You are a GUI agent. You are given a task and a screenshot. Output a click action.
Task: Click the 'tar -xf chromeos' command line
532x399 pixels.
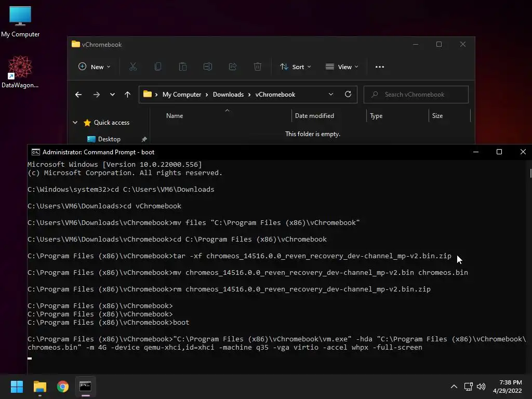240,256
